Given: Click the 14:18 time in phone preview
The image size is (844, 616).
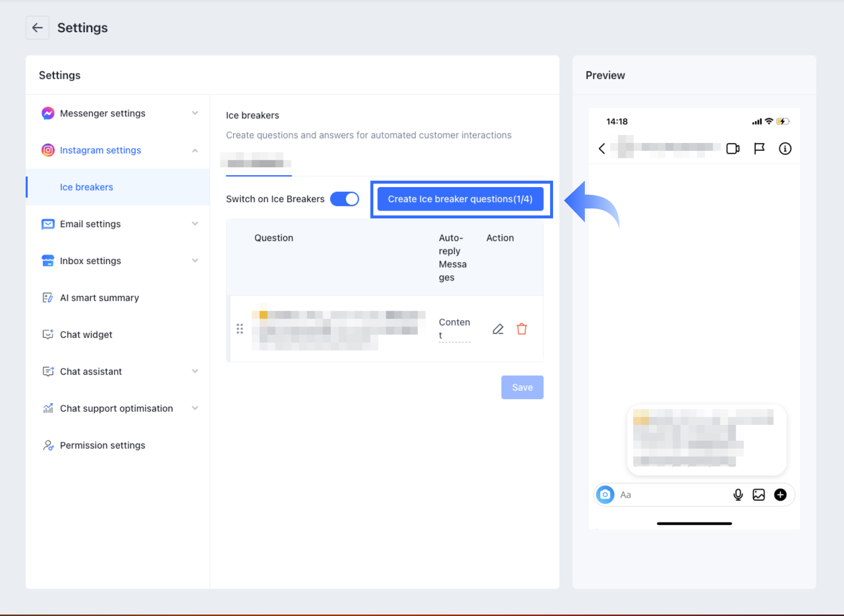Looking at the screenshot, I should coord(617,122).
